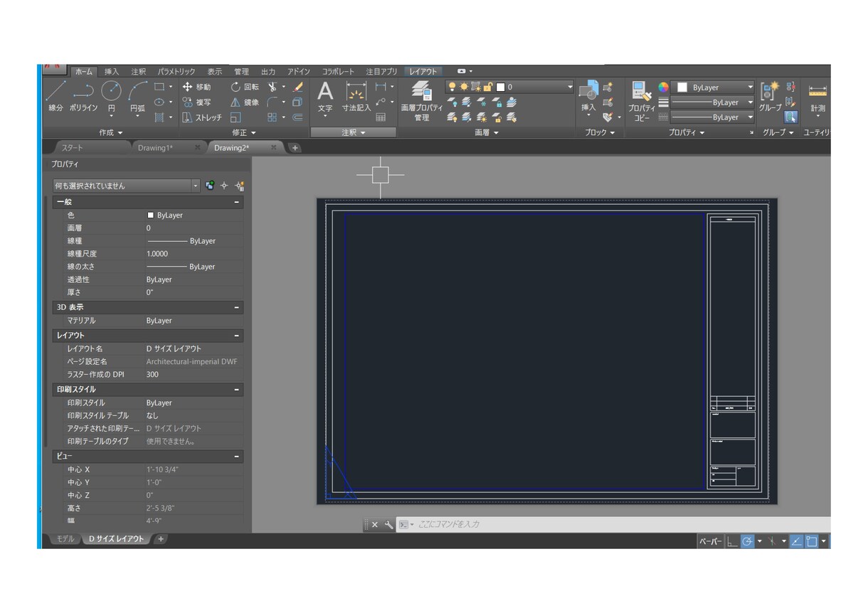Image resolution: width=868 pixels, height=613 pixels.
Task: Switch to the スタート tab
Action: point(73,148)
